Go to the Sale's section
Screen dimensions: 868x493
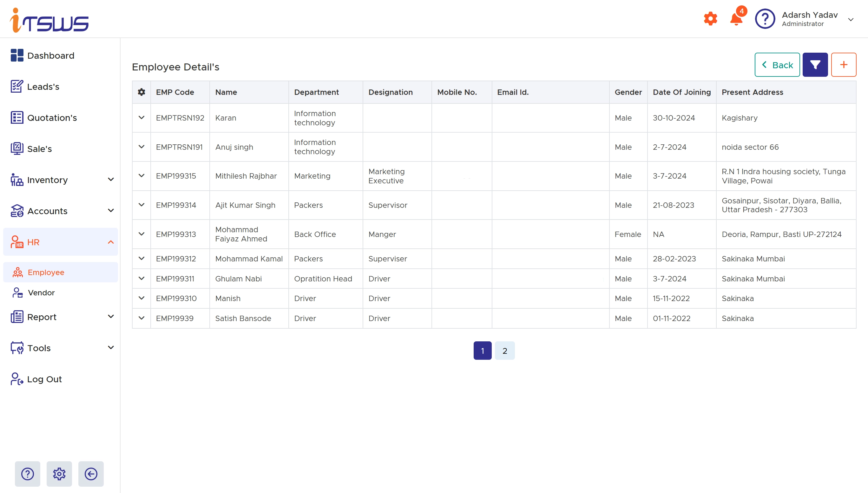click(x=40, y=149)
